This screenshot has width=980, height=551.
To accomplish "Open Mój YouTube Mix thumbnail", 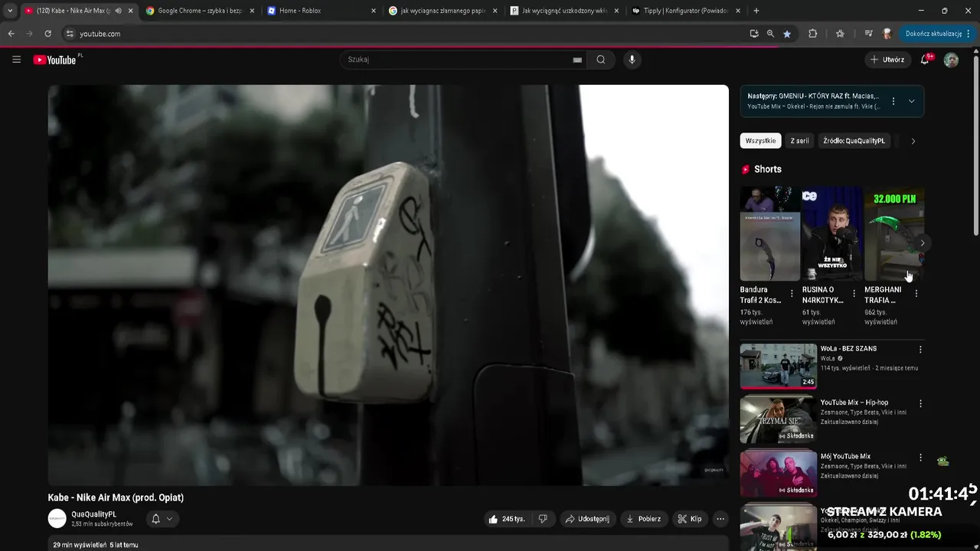I will [779, 474].
